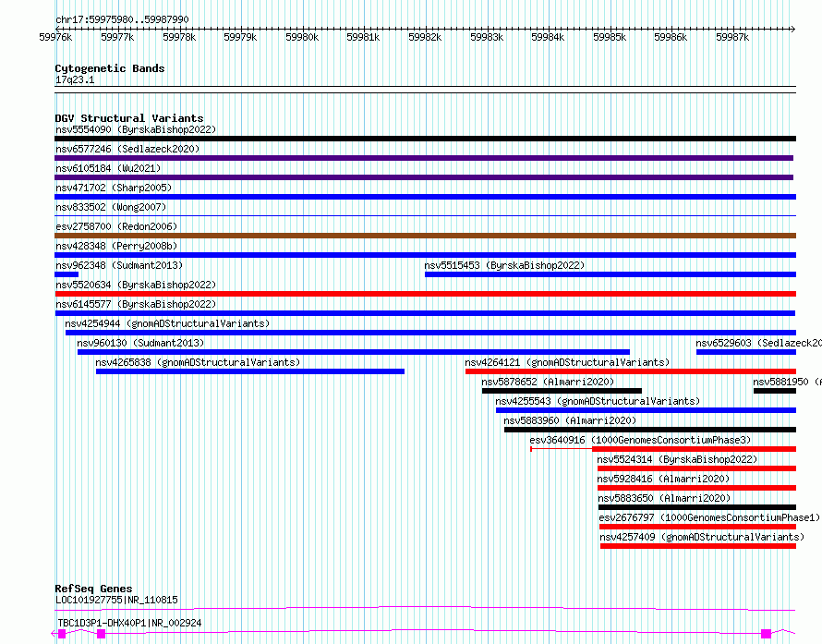Image resolution: width=822 pixels, height=644 pixels.
Task: Click the black nsv5878652 variant bar
Action: 562,391
